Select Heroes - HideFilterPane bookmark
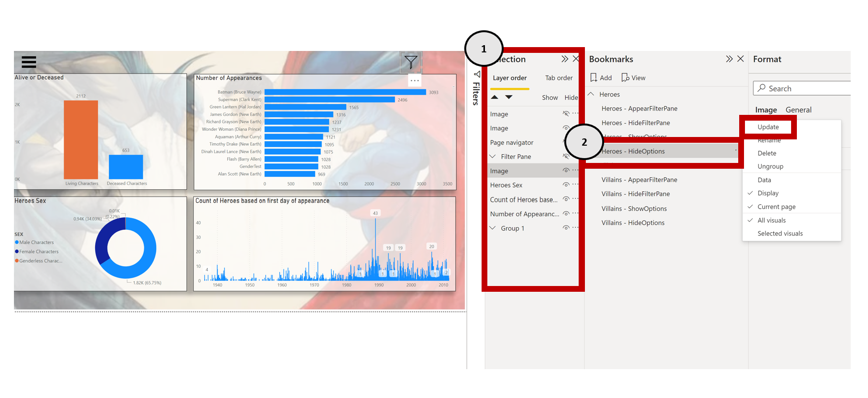868x398 pixels. [635, 123]
